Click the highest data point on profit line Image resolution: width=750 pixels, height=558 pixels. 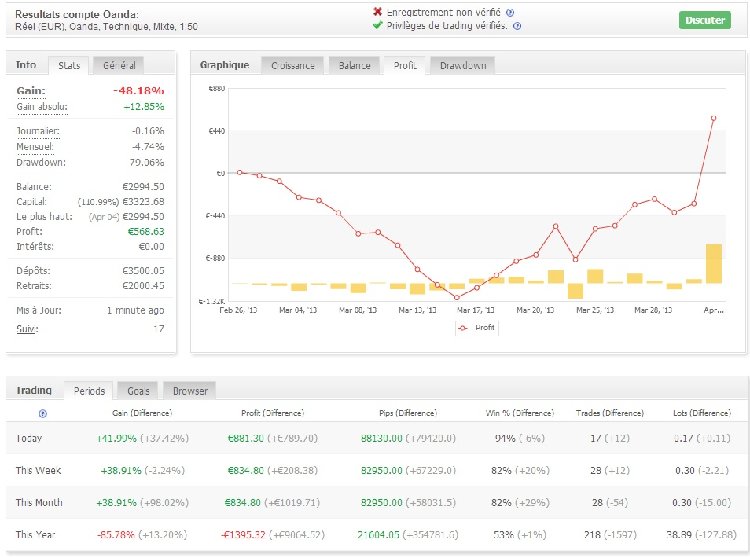pyautogui.click(x=714, y=117)
